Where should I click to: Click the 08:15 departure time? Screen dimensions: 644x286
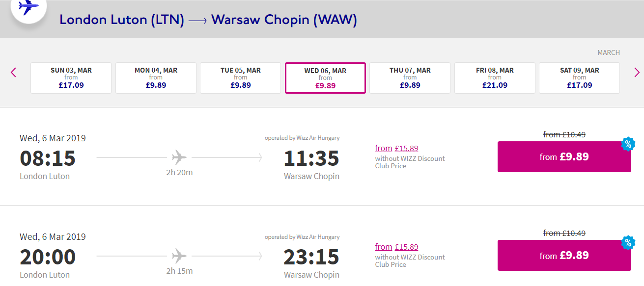pos(48,158)
